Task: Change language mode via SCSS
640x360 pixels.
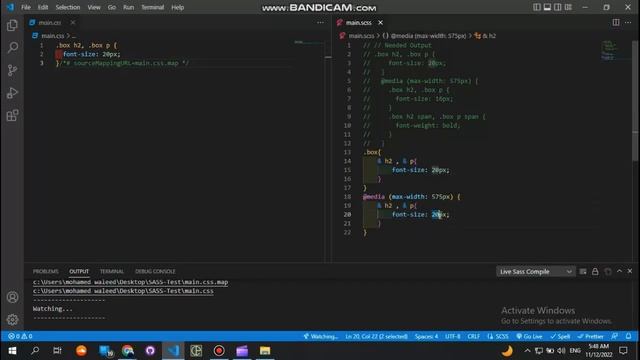Action: pyautogui.click(x=498, y=336)
